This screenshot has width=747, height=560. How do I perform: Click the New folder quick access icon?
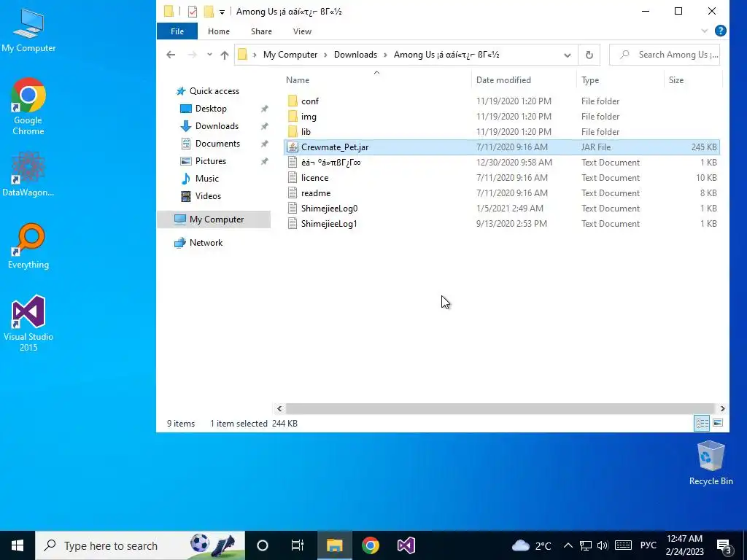pyautogui.click(x=208, y=12)
